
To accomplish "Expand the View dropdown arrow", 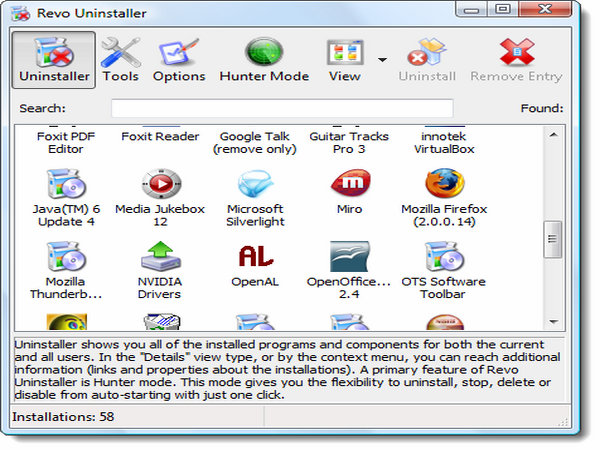I will coord(382,60).
